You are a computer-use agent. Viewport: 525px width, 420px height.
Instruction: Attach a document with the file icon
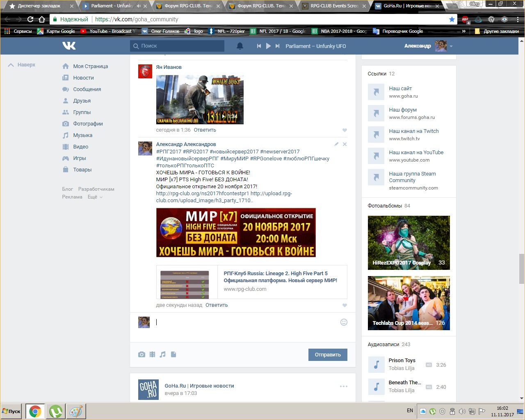pos(173,354)
